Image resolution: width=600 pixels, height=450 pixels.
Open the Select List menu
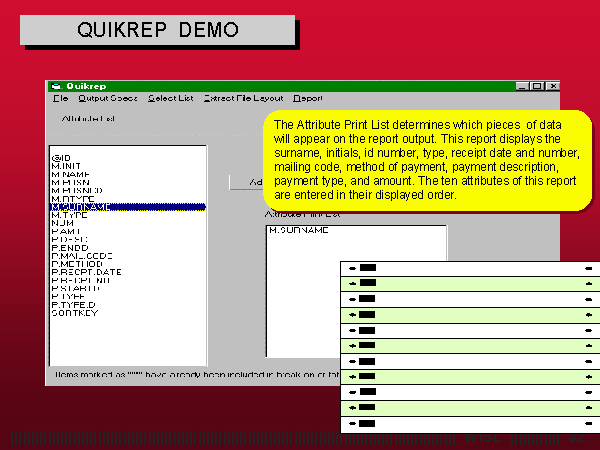point(169,98)
